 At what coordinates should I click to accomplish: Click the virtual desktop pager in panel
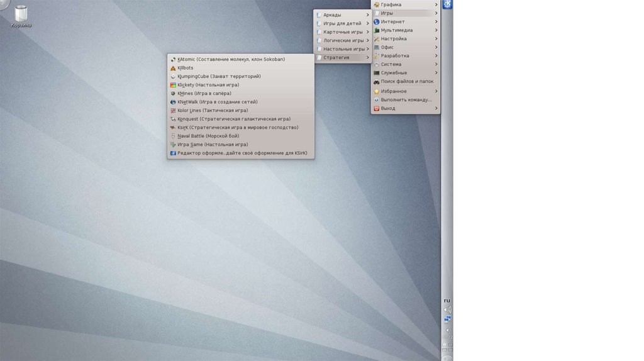pos(447,347)
